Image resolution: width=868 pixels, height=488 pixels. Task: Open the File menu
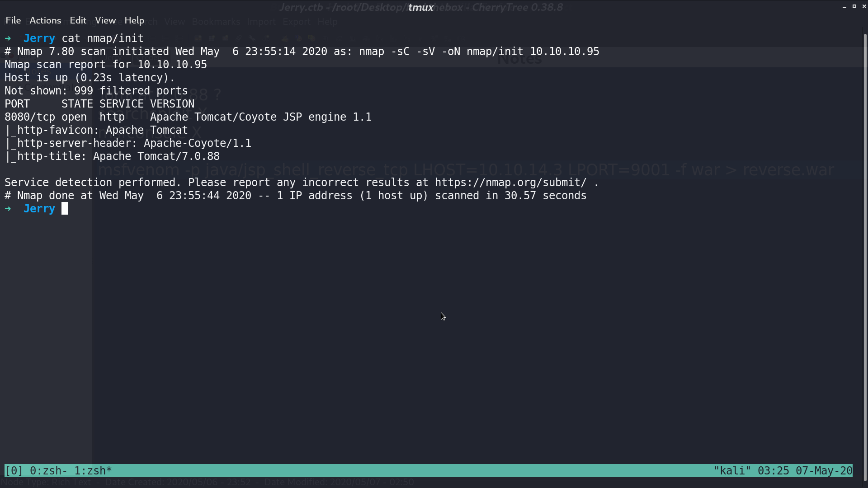click(13, 20)
